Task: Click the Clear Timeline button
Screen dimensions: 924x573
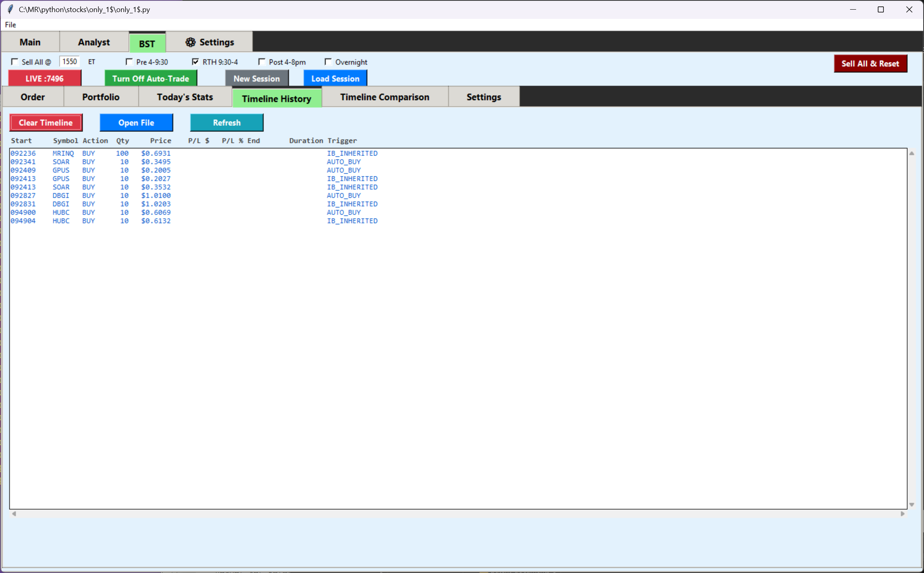Action: pyautogui.click(x=46, y=123)
